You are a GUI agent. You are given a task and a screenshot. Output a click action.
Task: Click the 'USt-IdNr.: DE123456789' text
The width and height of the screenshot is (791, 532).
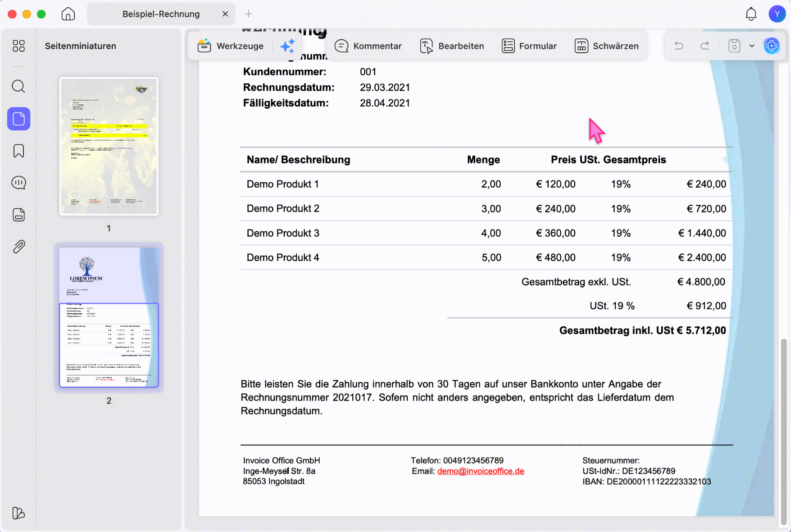click(x=629, y=471)
